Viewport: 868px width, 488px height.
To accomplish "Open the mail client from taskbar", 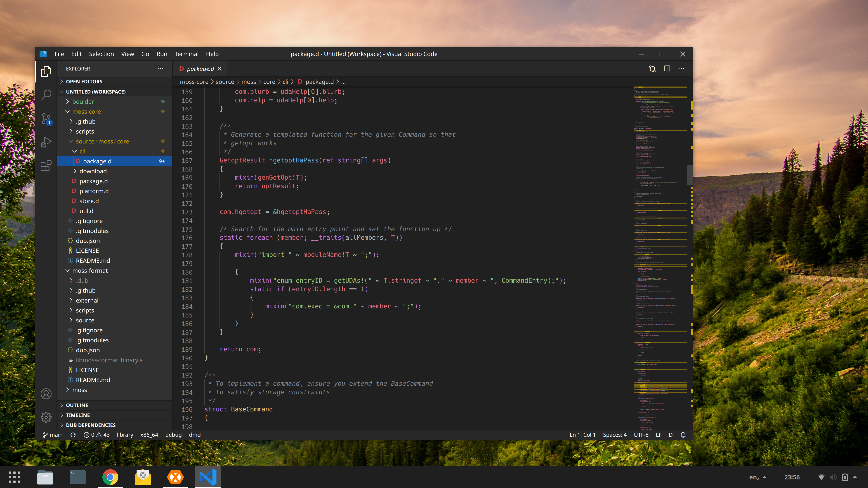I will [x=143, y=477].
